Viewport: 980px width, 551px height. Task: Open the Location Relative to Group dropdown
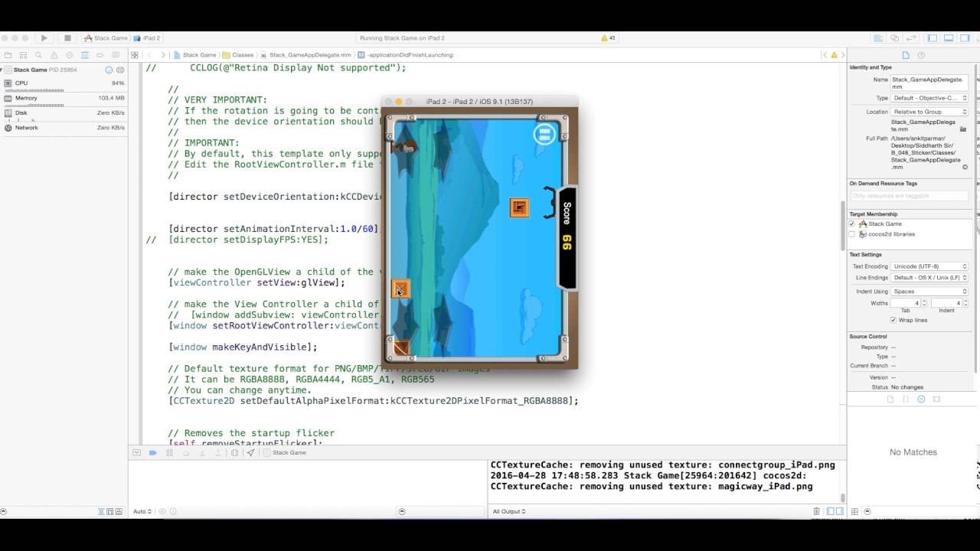929,112
